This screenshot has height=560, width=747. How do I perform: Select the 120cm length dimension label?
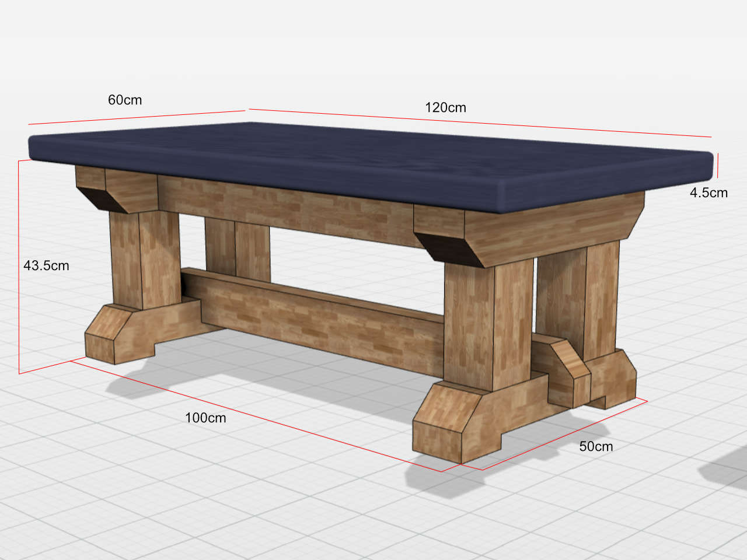click(445, 107)
